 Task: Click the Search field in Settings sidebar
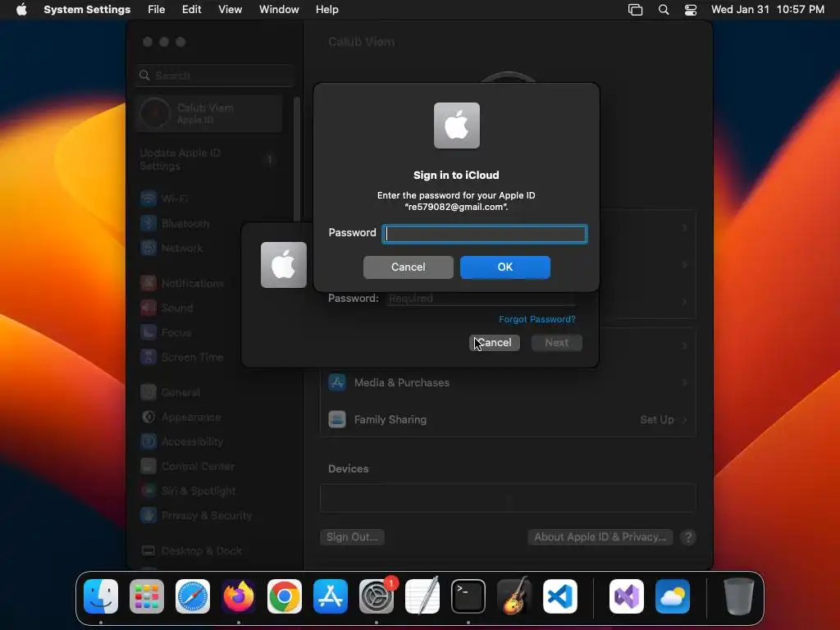(215, 75)
